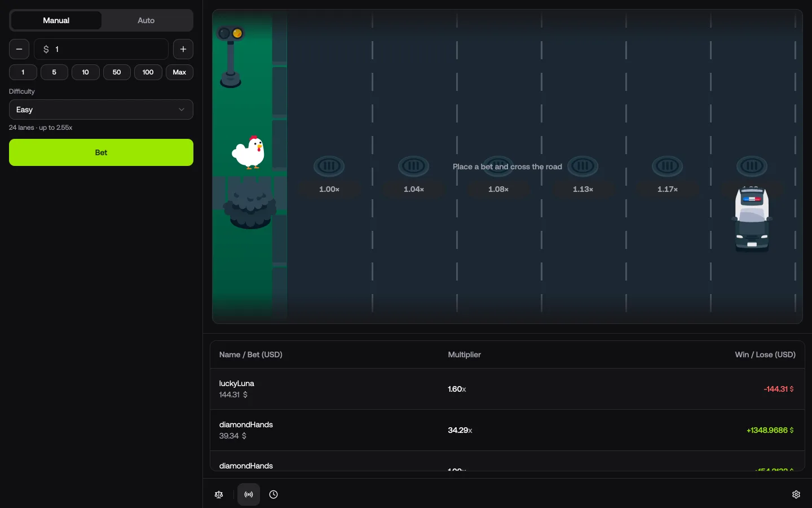Click the Max bet preset
The height and width of the screenshot is (508, 812).
(179, 72)
